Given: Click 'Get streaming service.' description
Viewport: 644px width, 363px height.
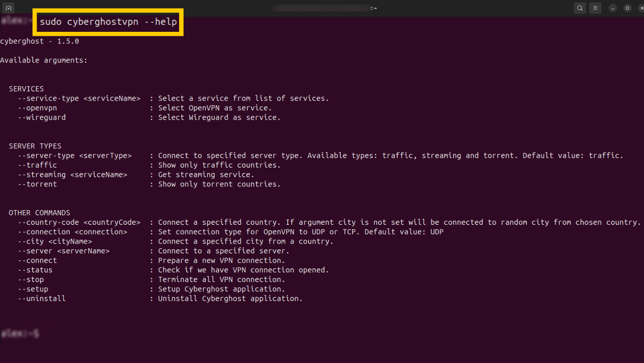Looking at the screenshot, I should pyautogui.click(x=206, y=174).
